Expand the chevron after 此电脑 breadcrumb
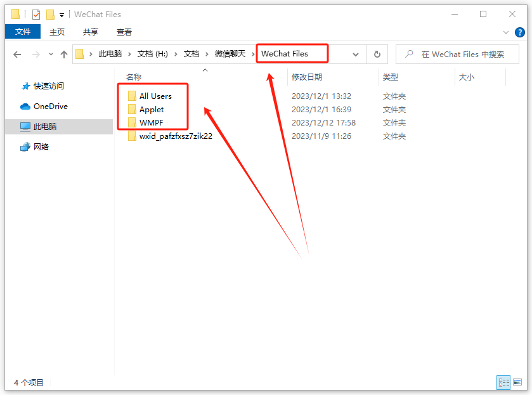 click(129, 55)
